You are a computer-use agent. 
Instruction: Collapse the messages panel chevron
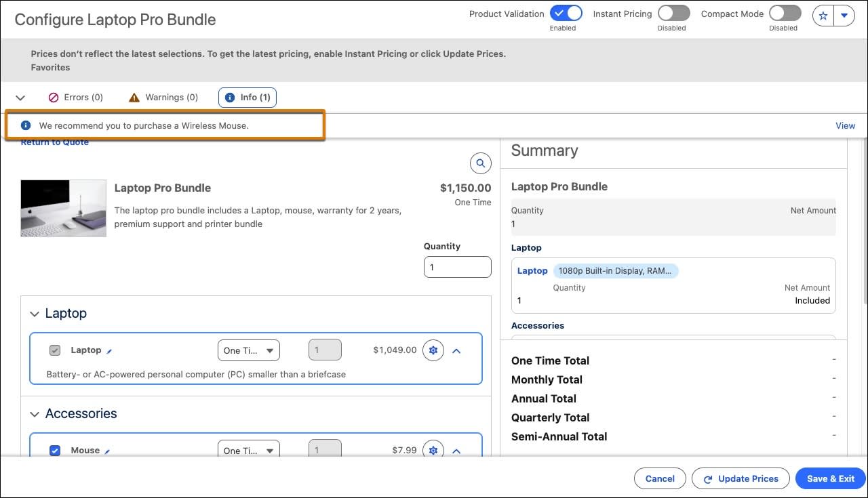click(20, 98)
